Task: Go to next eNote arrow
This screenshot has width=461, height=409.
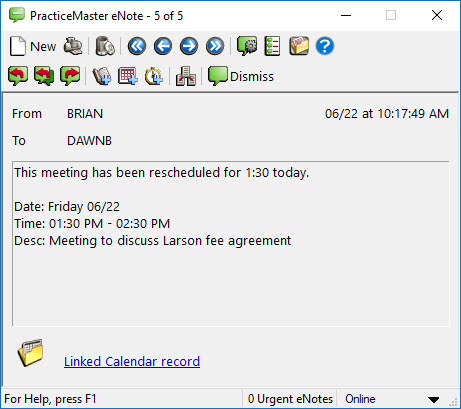Action: (x=189, y=46)
